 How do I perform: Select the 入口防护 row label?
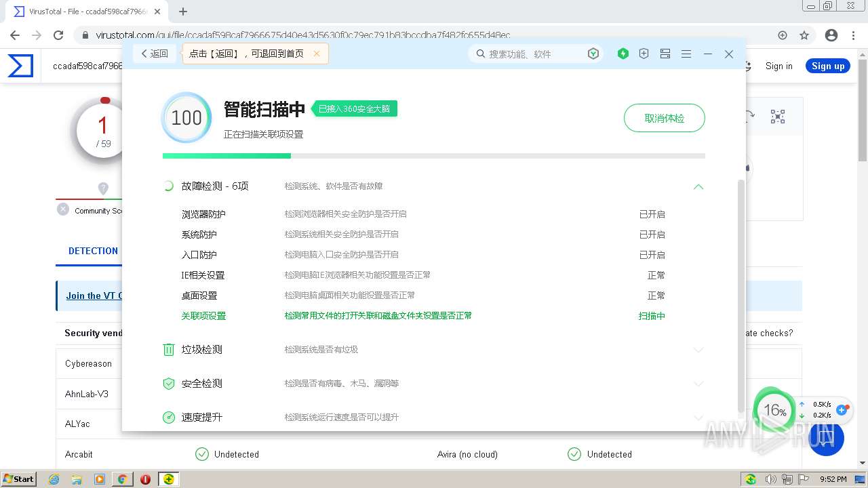pos(199,255)
